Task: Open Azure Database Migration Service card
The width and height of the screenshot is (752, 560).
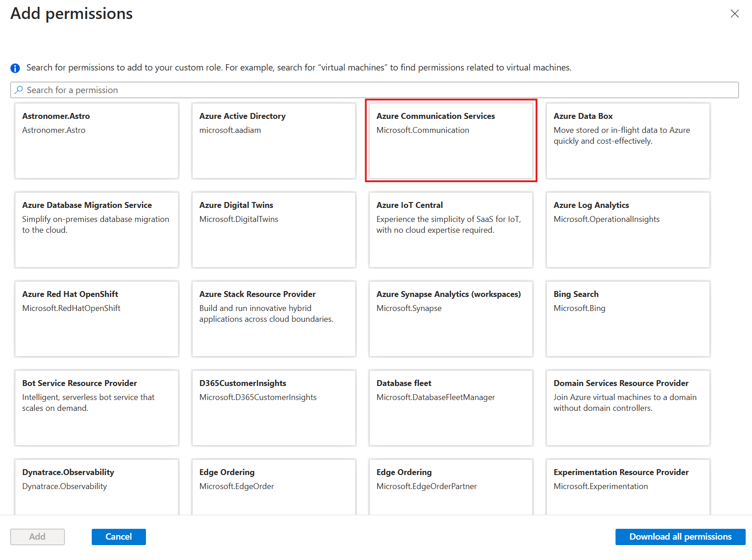Action: pos(97,230)
